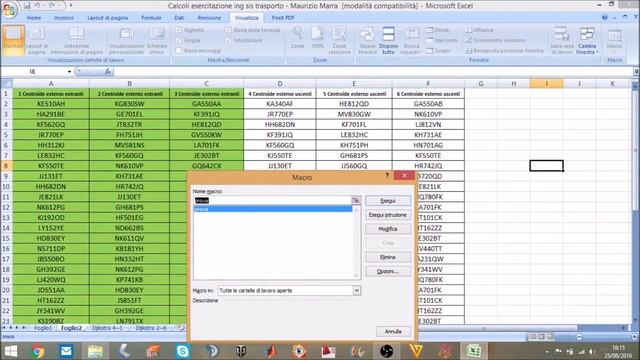Switch to Schermo intero view
Screen dimensions: 640x360
(x=157, y=40)
